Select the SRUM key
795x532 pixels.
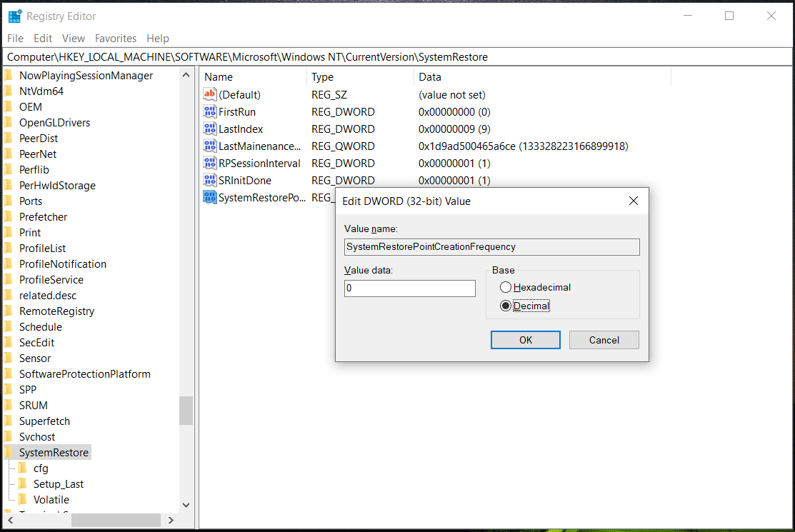34,406
